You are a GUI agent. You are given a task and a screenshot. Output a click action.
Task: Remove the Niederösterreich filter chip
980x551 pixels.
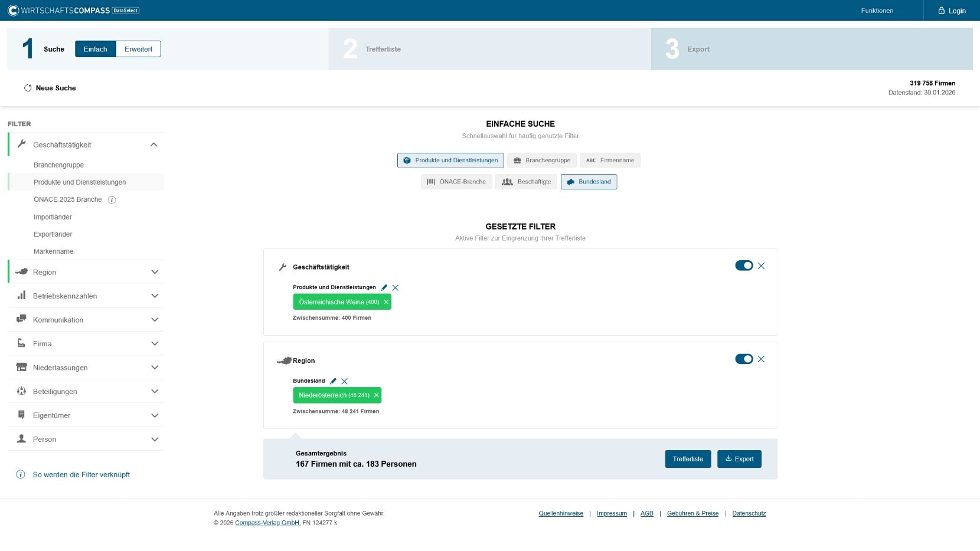coord(376,395)
